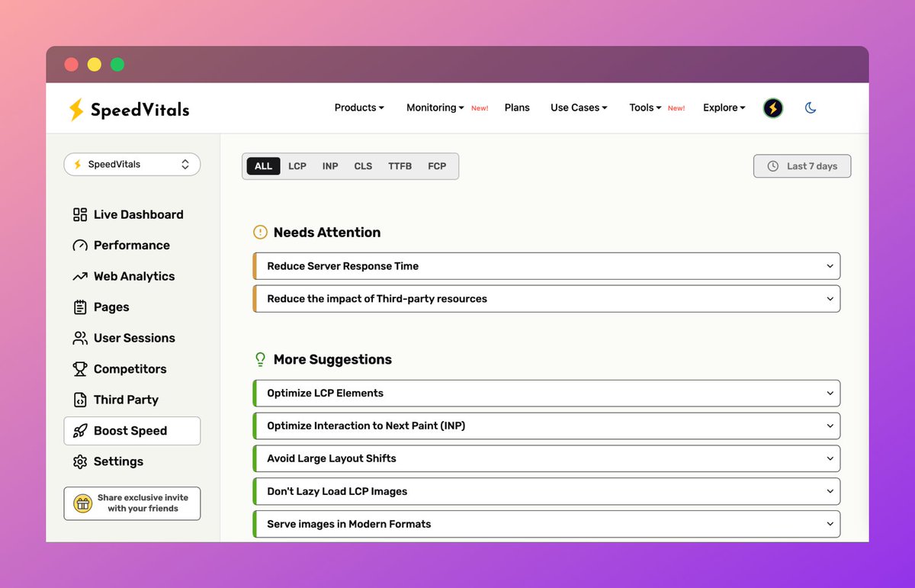
Task: Expand Serve images in Modern Formats chevron
Action: (x=830, y=525)
